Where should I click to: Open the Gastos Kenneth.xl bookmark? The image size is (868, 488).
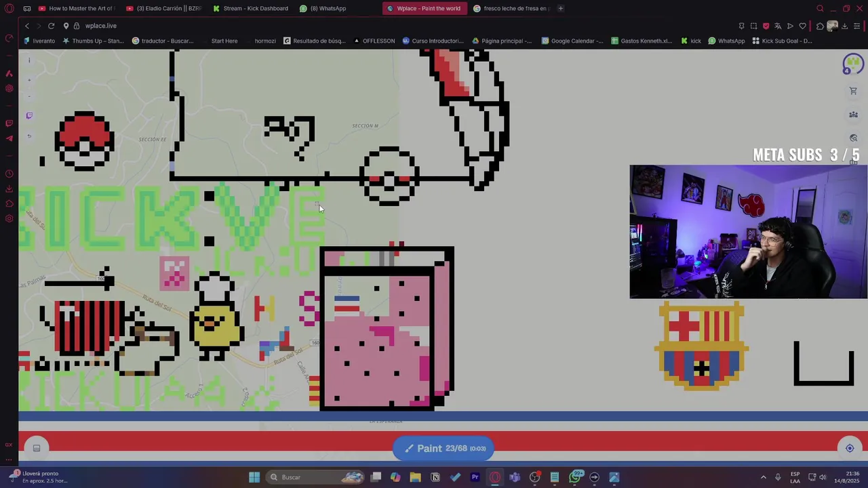coord(642,41)
